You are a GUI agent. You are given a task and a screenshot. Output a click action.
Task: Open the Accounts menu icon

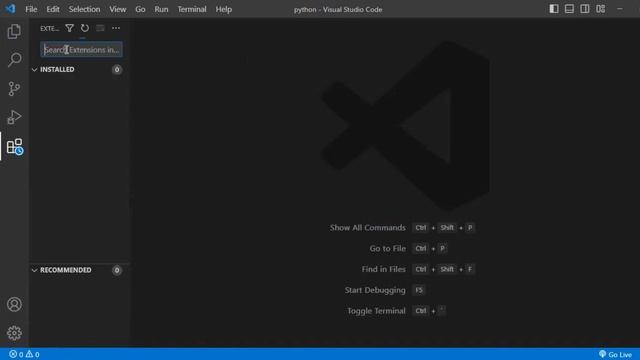pyautogui.click(x=14, y=304)
